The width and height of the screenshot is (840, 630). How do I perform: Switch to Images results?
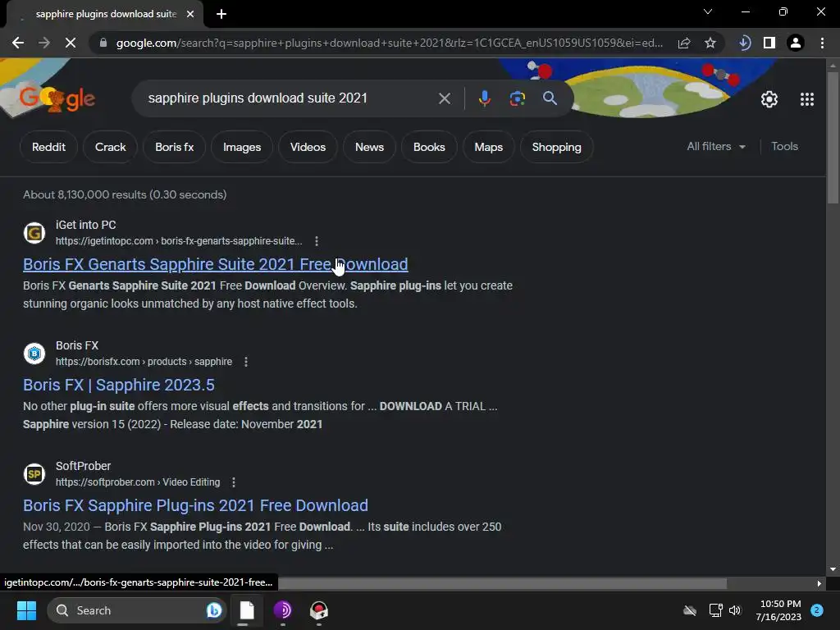point(242,147)
